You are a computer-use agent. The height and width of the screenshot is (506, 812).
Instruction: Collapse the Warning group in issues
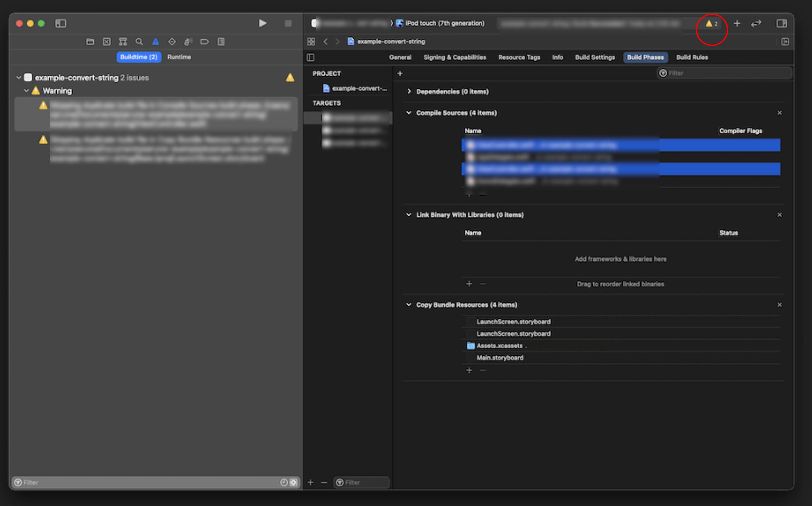(27, 91)
